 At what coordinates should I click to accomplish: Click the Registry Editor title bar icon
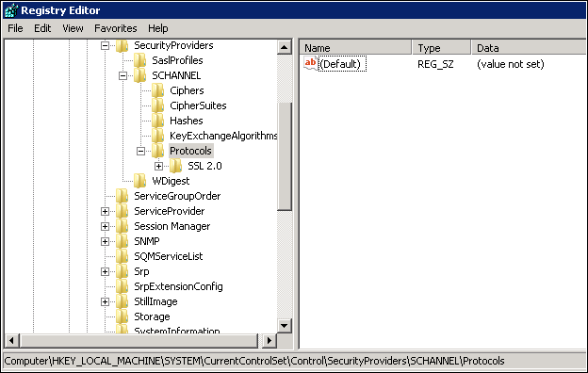(x=11, y=10)
